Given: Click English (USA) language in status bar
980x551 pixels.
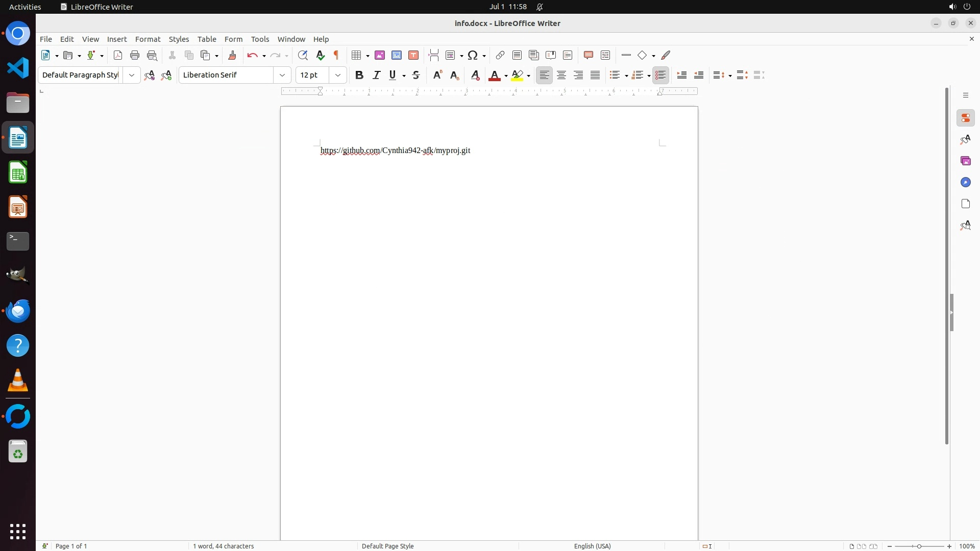Looking at the screenshot, I should point(592,546).
